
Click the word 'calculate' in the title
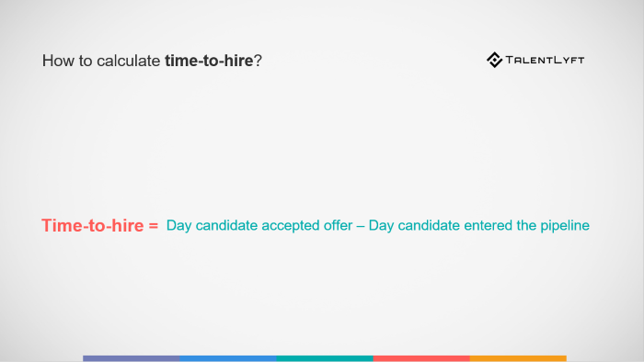[129, 61]
